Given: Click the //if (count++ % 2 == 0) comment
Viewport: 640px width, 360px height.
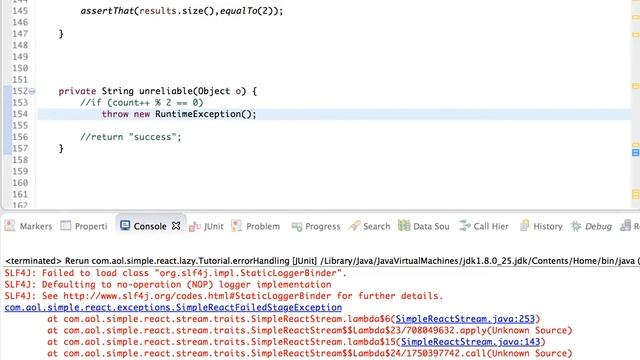Looking at the screenshot, I should 142,103.
